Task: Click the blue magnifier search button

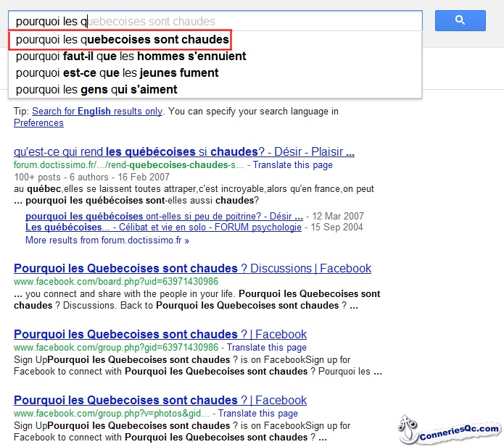Action: [460, 20]
